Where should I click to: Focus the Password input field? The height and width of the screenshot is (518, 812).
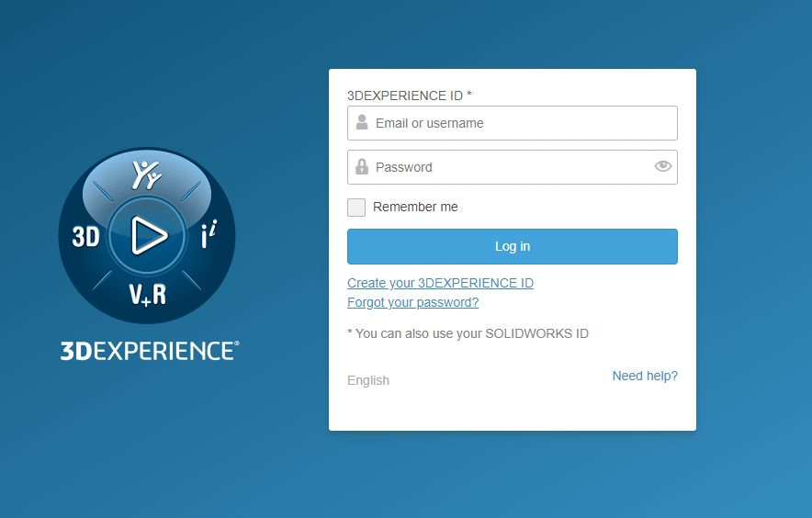[513, 167]
